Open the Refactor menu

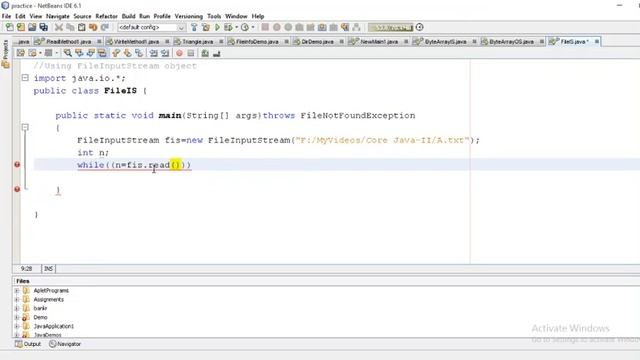pyautogui.click(x=106, y=16)
